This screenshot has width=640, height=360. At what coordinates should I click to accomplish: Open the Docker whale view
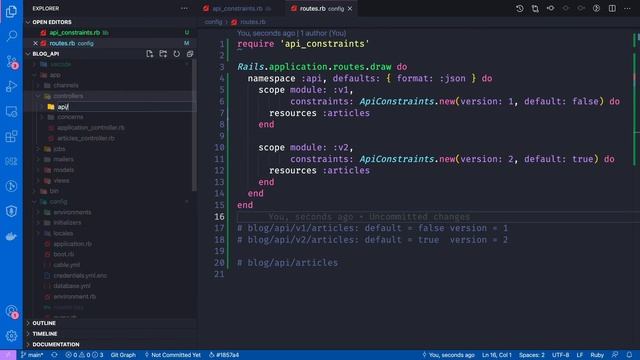[11, 236]
